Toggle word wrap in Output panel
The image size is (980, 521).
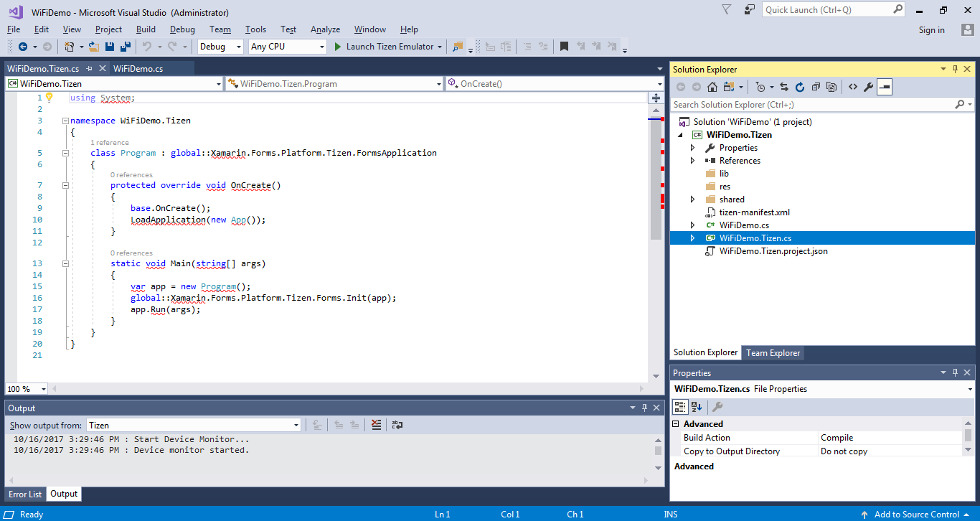397,425
